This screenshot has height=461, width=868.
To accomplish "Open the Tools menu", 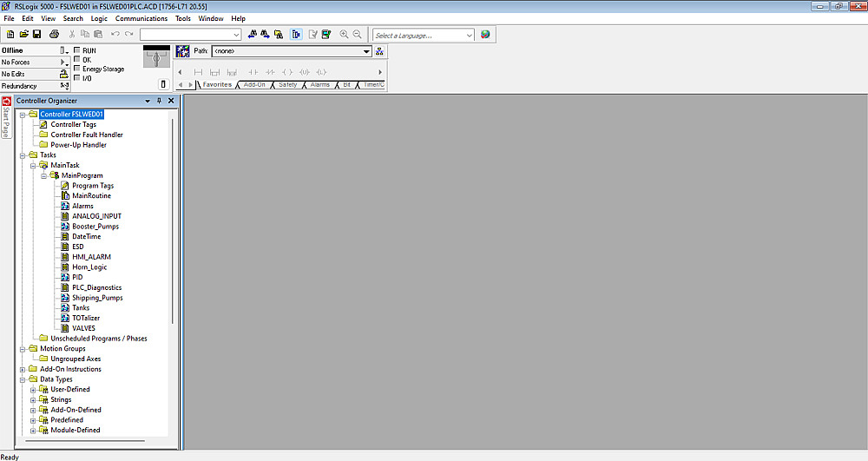I will pos(182,18).
